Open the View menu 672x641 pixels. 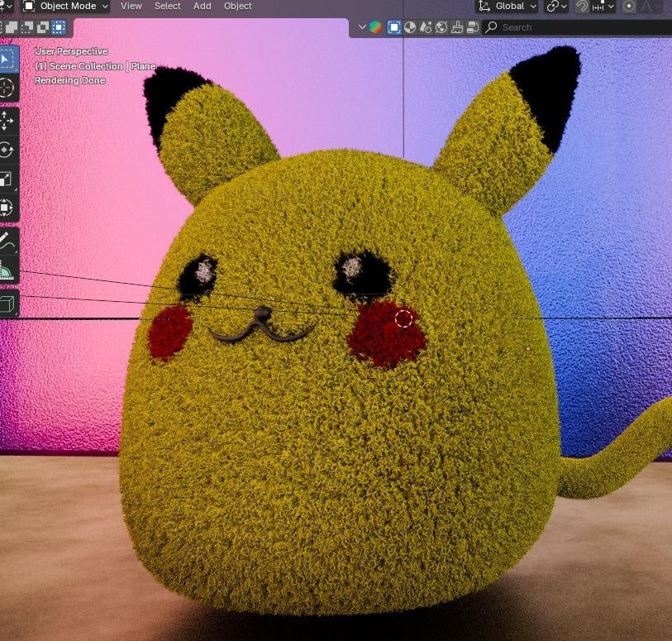[x=131, y=6]
